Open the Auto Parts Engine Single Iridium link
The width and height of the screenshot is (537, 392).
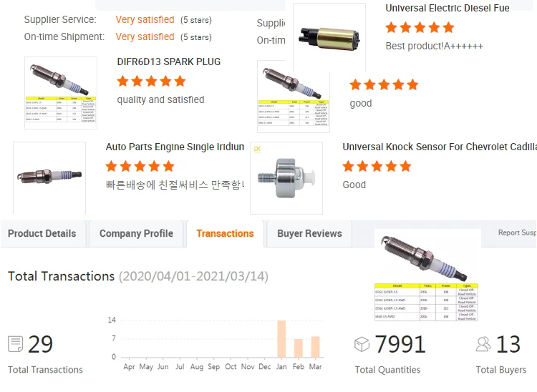coord(175,147)
